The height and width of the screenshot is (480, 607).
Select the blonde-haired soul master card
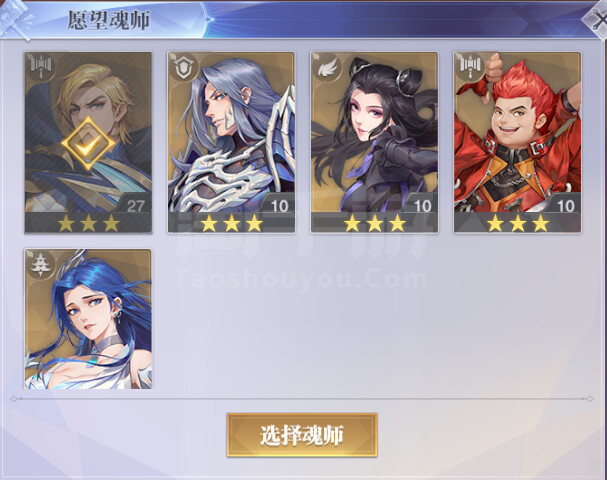pos(88,143)
